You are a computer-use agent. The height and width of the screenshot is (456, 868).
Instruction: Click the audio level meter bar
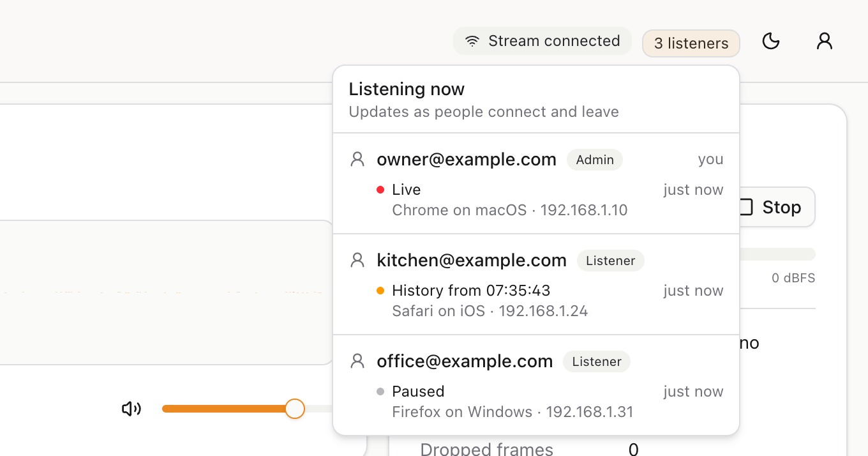777,254
